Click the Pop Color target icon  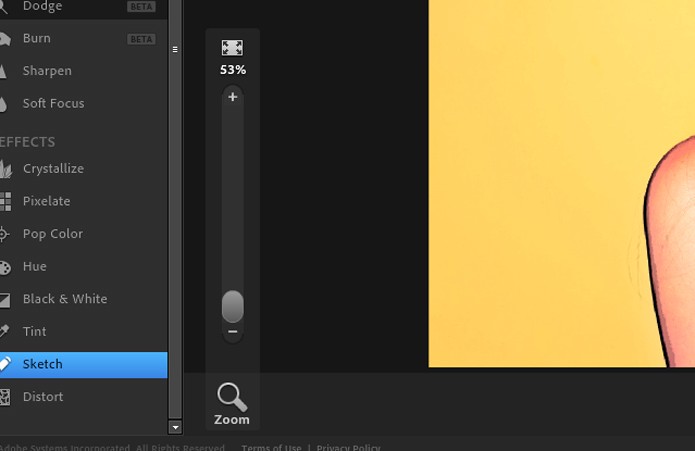(4, 234)
